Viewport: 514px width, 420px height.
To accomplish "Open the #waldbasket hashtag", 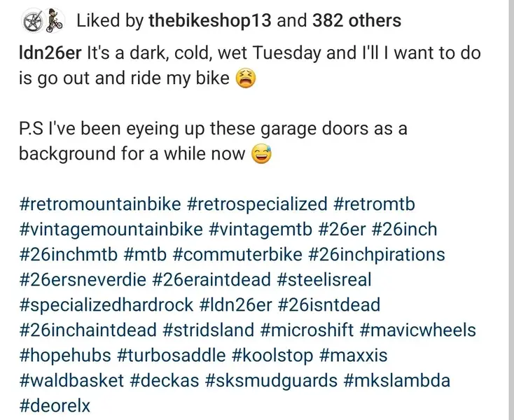I will pos(71,381).
